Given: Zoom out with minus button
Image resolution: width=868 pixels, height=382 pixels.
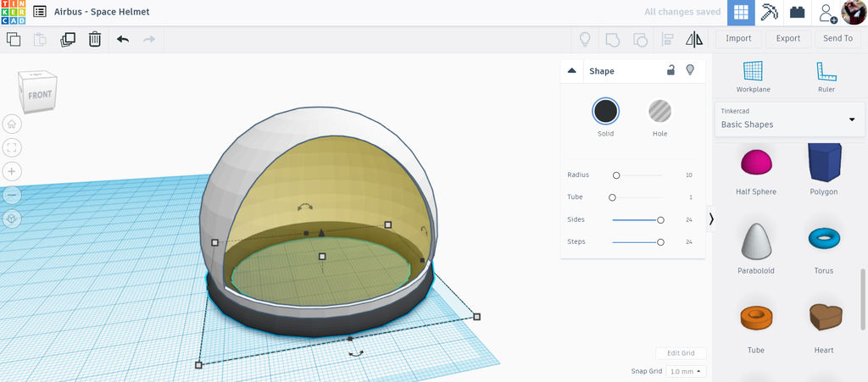Looking at the screenshot, I should click(12, 195).
